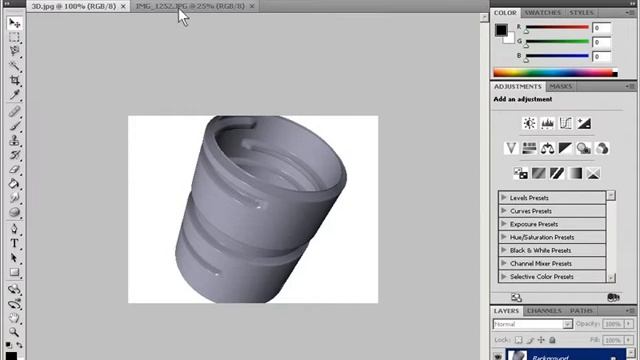The height and width of the screenshot is (360, 640).
Task: Select the Eraser tool
Action: tap(14, 169)
